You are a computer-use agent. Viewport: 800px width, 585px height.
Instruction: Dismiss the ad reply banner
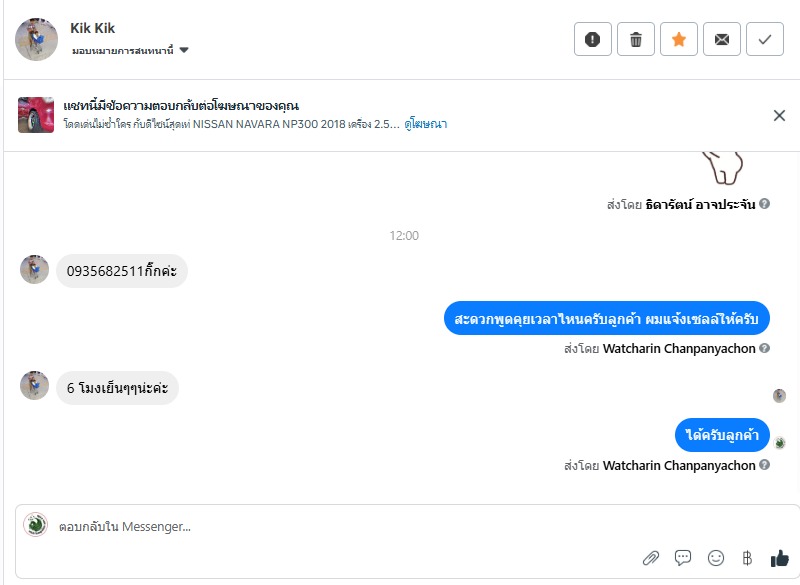pyautogui.click(x=779, y=115)
